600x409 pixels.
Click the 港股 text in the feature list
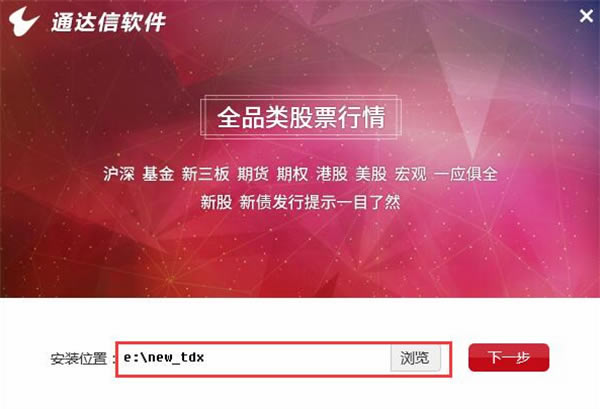coord(332,174)
